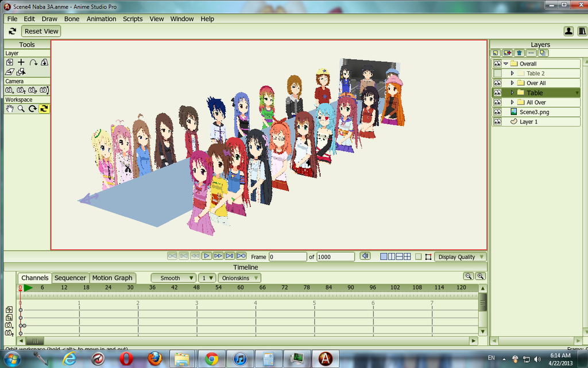The height and width of the screenshot is (368, 588).
Task: Select the Layer Selector tool
Action: pyautogui.click(x=21, y=72)
